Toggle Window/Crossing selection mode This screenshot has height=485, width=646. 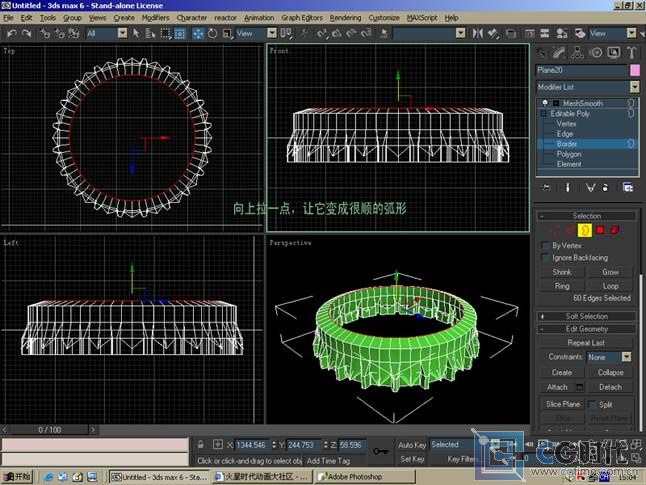[x=180, y=33]
